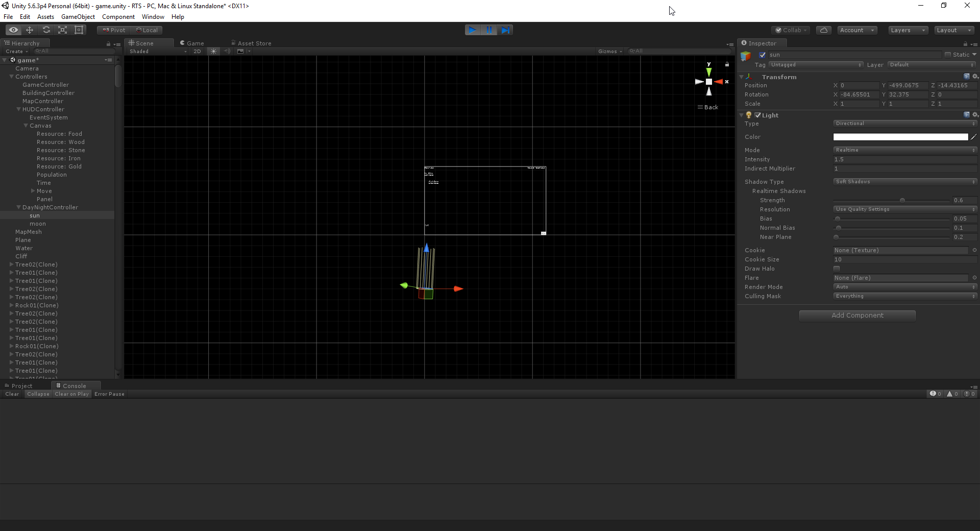Image resolution: width=980 pixels, height=531 pixels.
Task: Open Transform component help icon
Action: tap(966, 77)
